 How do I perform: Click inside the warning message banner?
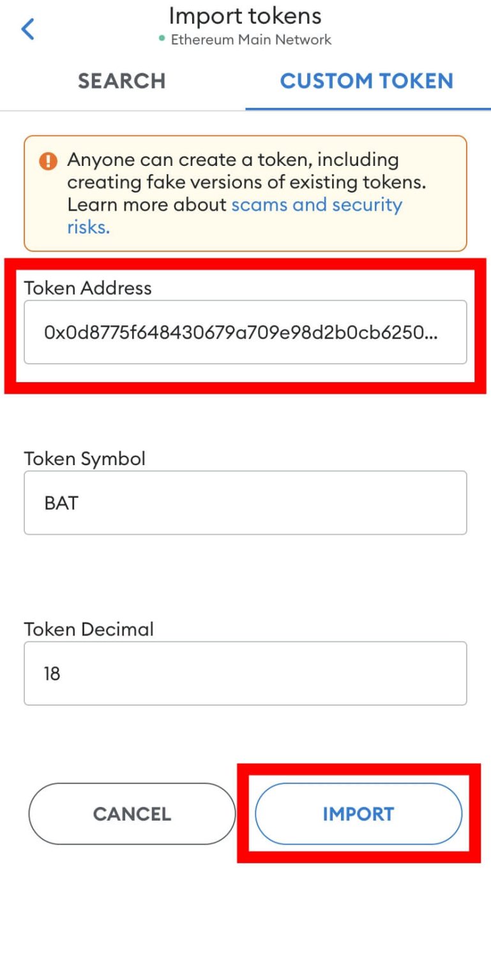pos(245,191)
